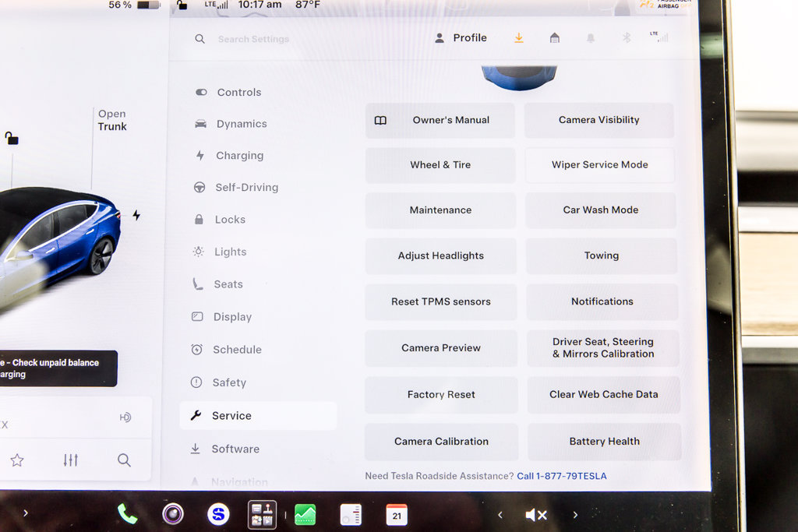This screenshot has height=532, width=798.
Task: Click the settings search magnifier icon
Action: 200,39
